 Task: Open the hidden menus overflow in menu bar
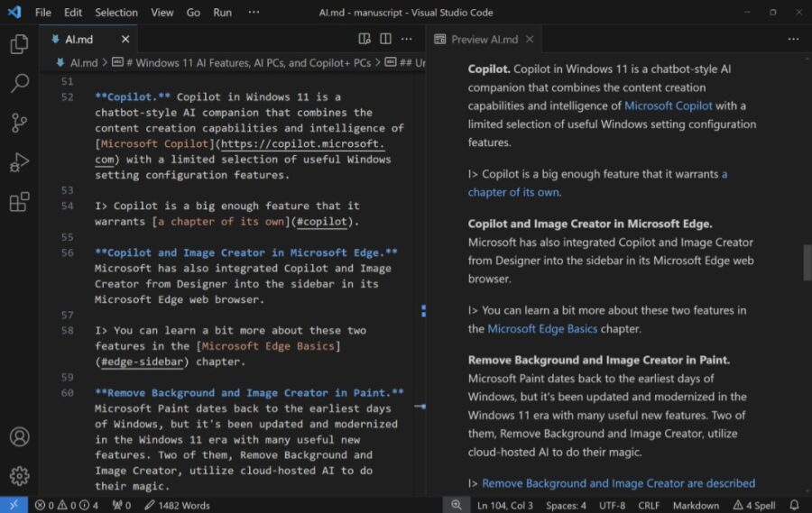254,13
